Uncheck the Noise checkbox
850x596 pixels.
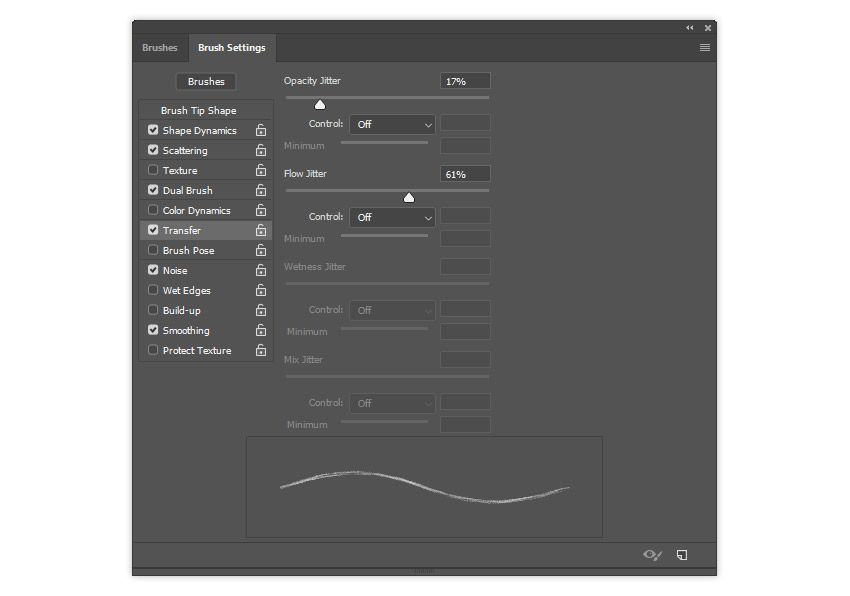pos(153,270)
